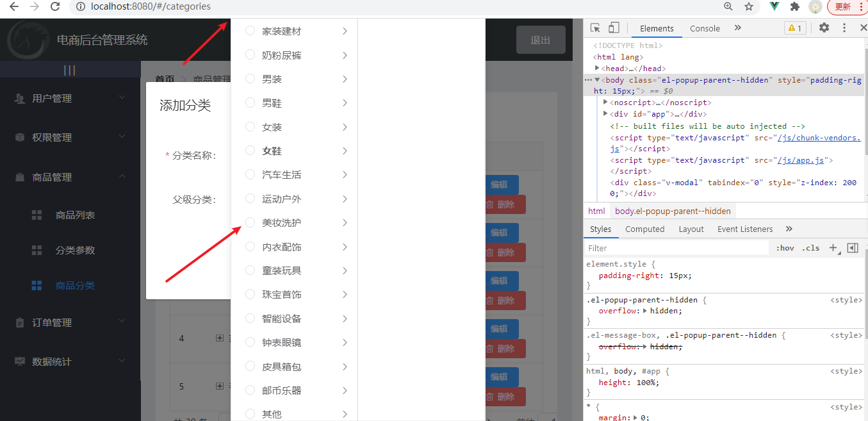Expand the noscript node in DOM tree
Screen dimensions: 868x421
click(x=605, y=102)
